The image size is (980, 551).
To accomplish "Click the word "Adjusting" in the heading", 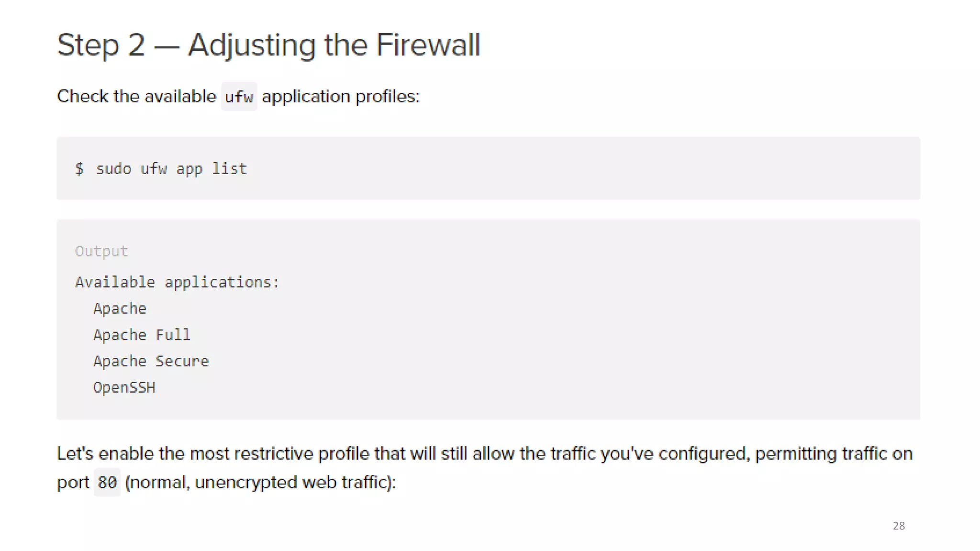I will tap(252, 45).
